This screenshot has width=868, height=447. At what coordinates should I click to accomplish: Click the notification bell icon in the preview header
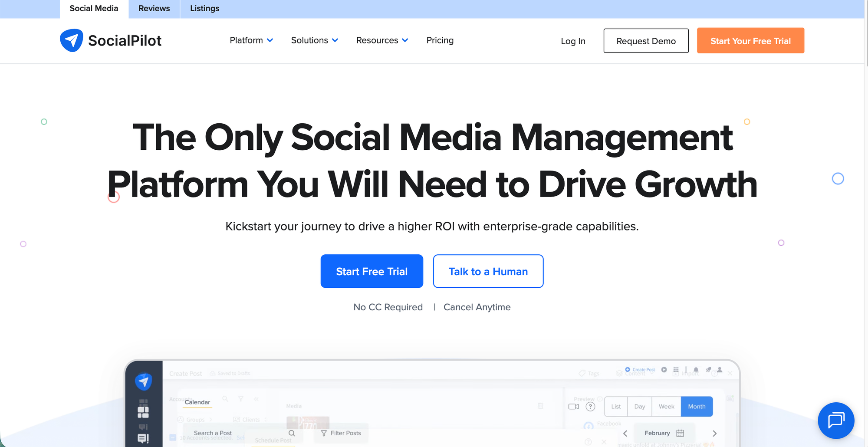tap(696, 370)
